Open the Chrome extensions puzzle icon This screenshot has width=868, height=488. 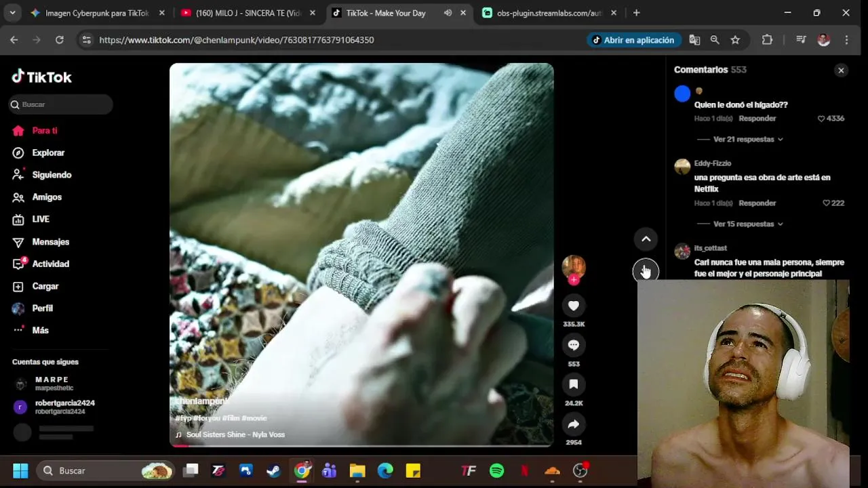[x=767, y=40]
